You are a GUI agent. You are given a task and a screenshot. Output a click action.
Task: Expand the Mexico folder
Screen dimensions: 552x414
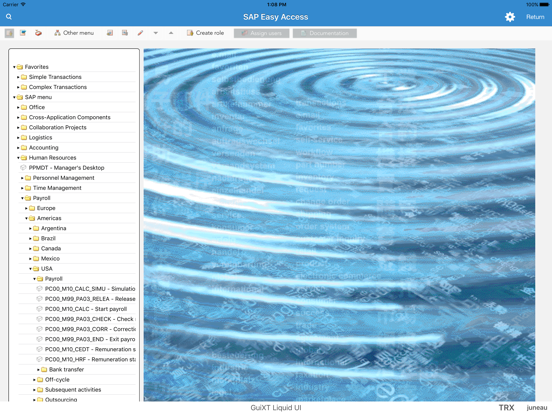click(30, 259)
